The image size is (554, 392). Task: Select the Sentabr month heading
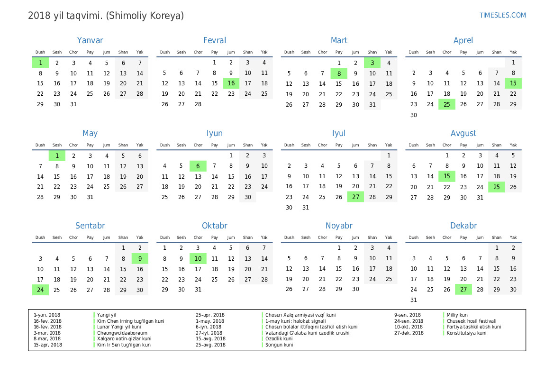[90, 226]
